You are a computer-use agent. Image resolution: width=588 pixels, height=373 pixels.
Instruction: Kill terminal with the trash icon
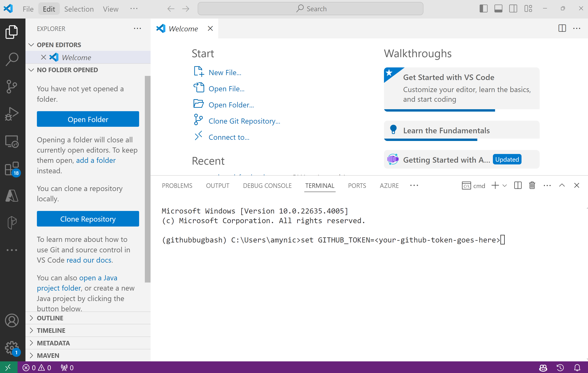pyautogui.click(x=532, y=186)
